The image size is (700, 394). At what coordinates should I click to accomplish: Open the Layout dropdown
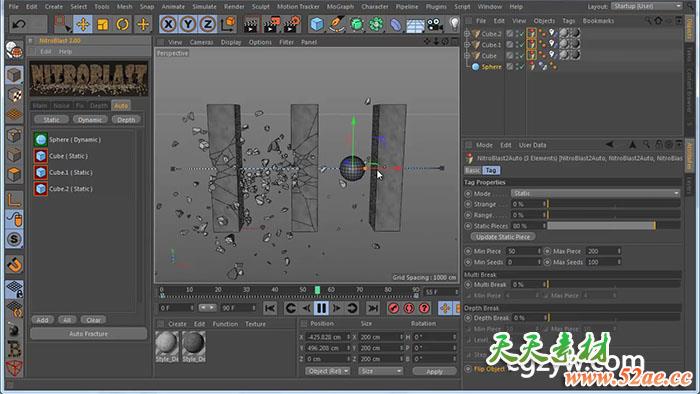pos(646,6)
